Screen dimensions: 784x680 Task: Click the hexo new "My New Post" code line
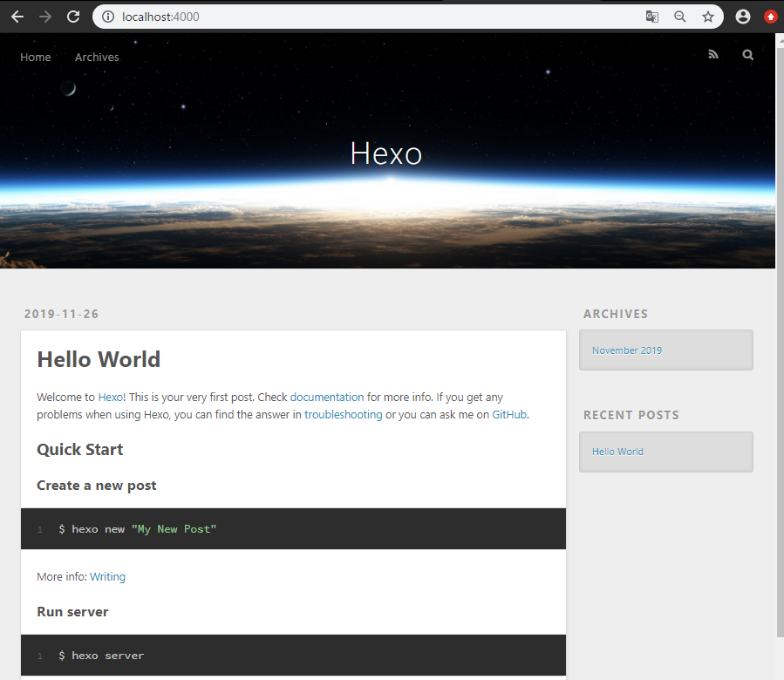click(137, 529)
